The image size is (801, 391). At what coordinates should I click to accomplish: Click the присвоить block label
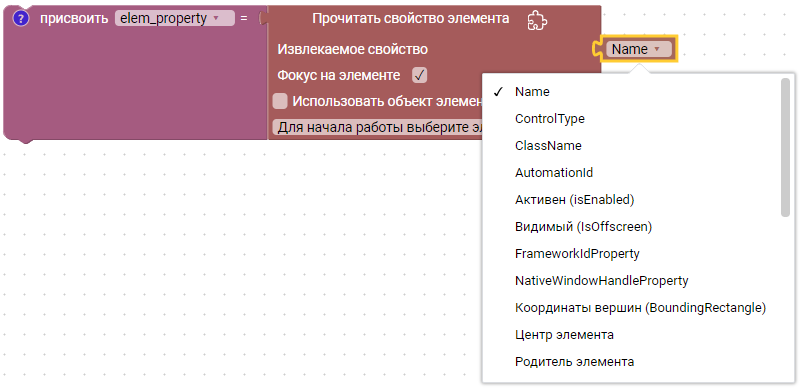pos(74,19)
